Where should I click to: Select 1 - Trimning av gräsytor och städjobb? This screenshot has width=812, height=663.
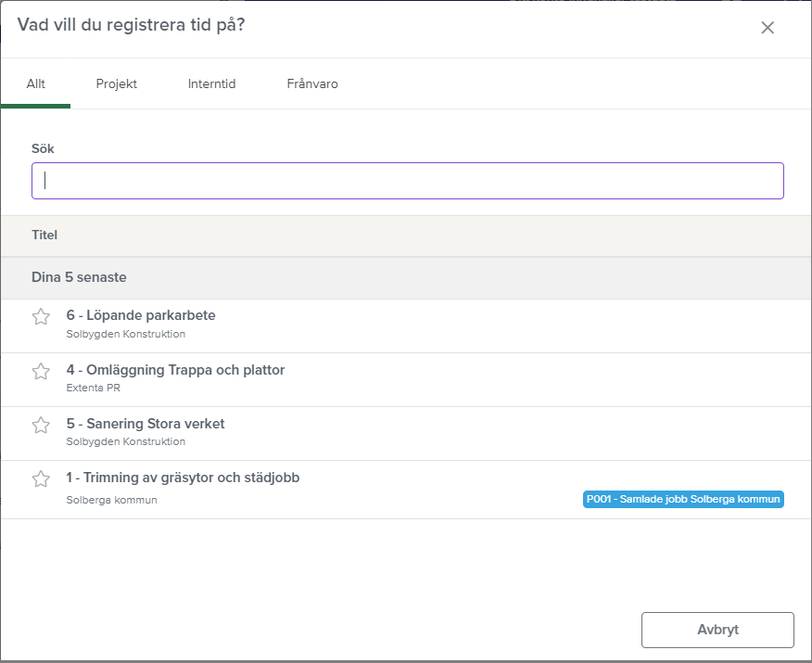coord(183,478)
